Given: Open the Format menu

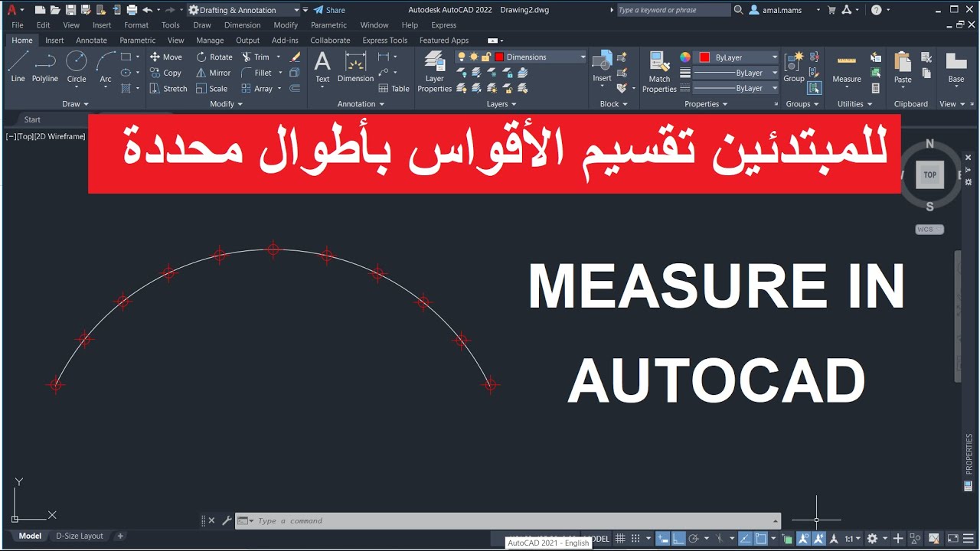Looking at the screenshot, I should click(x=136, y=25).
